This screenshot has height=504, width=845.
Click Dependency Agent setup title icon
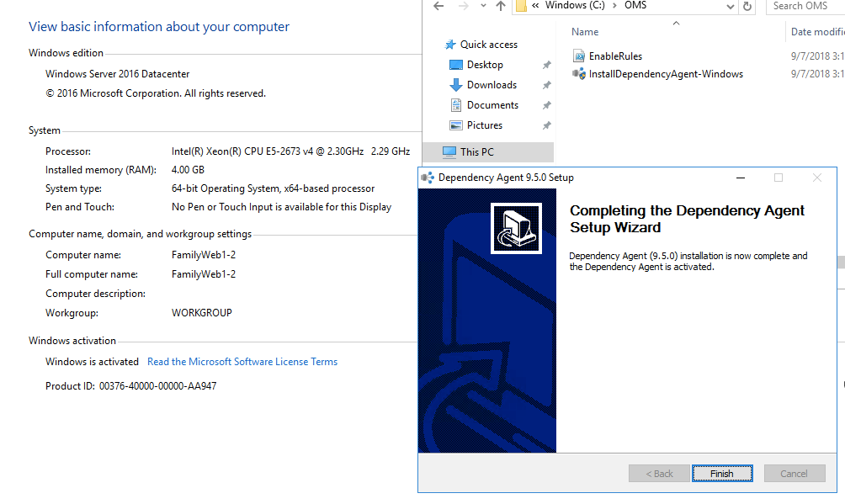(428, 178)
